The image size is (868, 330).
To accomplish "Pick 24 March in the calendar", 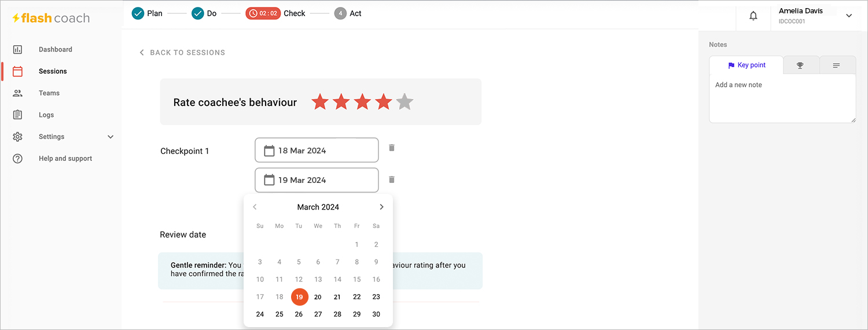I will 260,314.
